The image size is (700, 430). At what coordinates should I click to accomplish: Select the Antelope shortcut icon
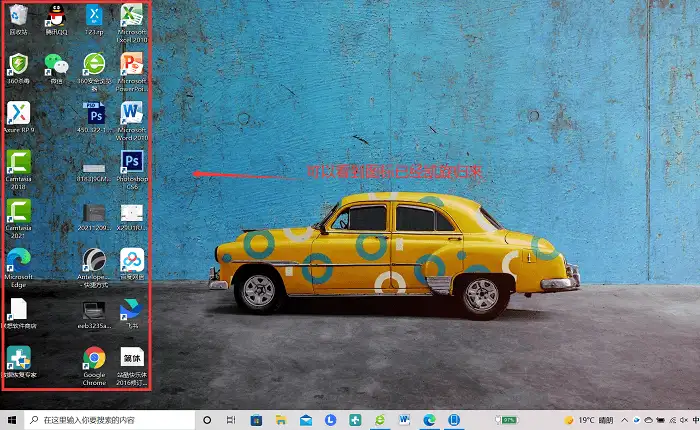94,268
